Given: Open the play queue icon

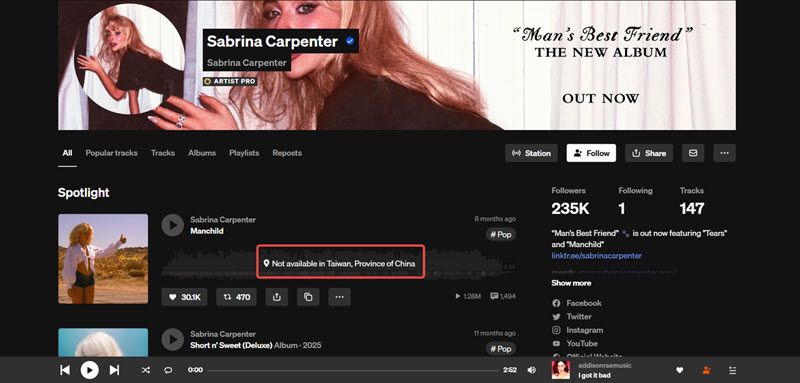Looking at the screenshot, I should click(x=733, y=370).
